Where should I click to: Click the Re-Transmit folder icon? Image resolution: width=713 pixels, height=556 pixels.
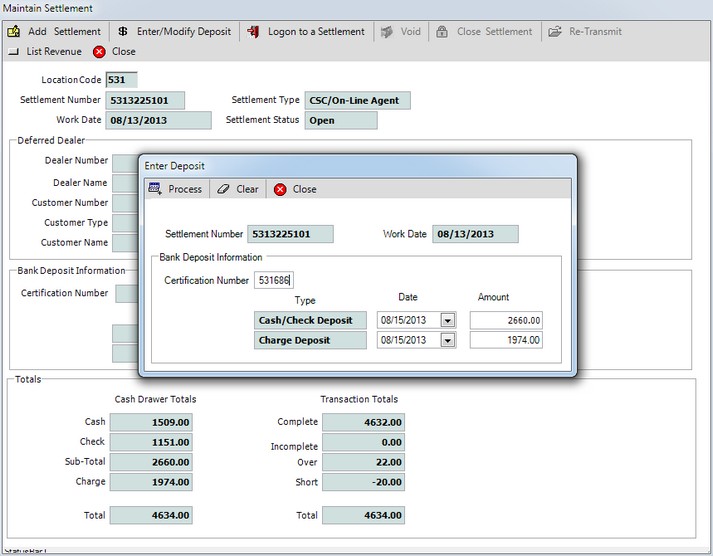pos(554,31)
